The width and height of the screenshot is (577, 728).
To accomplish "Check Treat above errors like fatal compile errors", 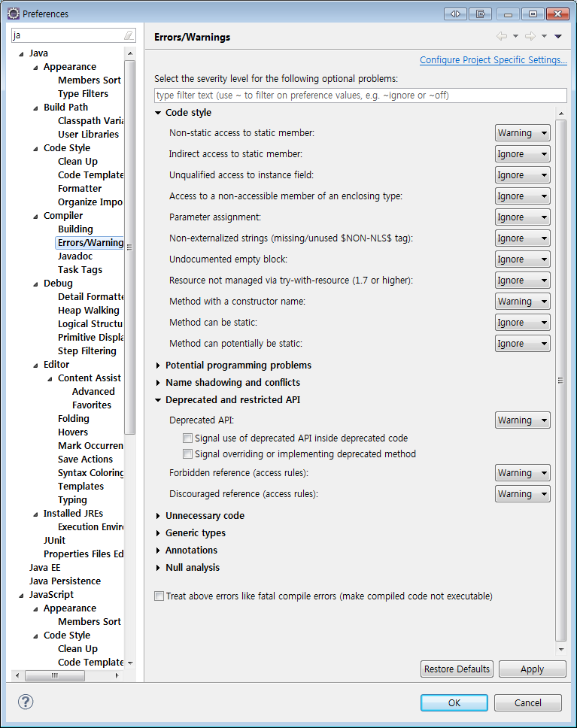I will coord(159,596).
